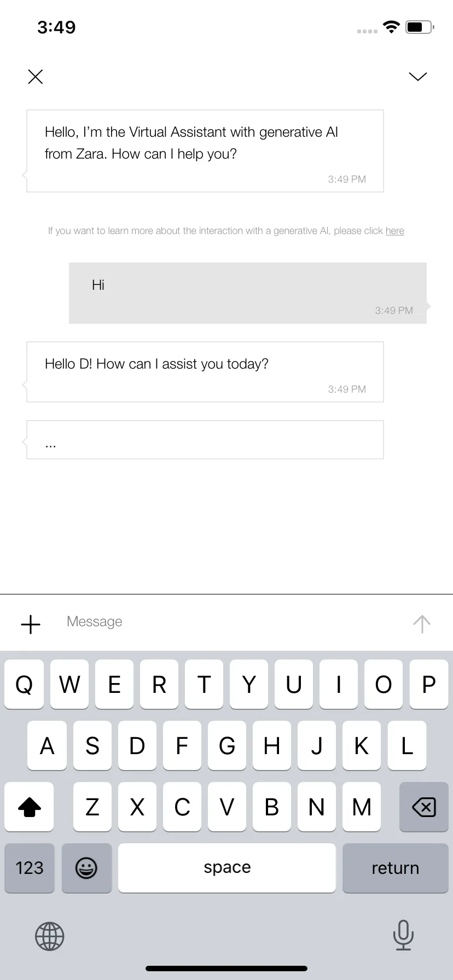Tap the typing indicator bubble
This screenshot has width=453, height=980.
(x=205, y=440)
